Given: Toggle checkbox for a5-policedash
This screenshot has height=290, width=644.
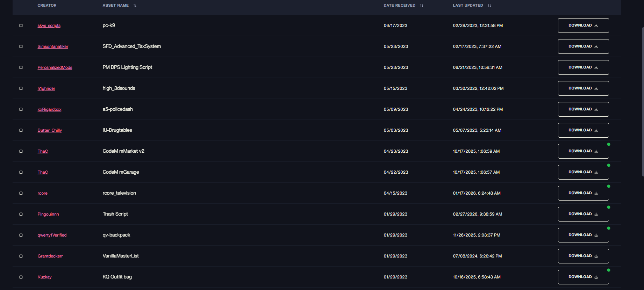Looking at the screenshot, I should tap(21, 109).
